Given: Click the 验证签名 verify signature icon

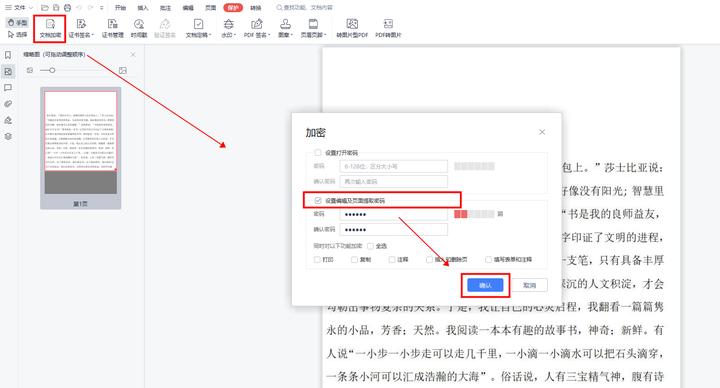Looking at the screenshot, I should click(164, 24).
